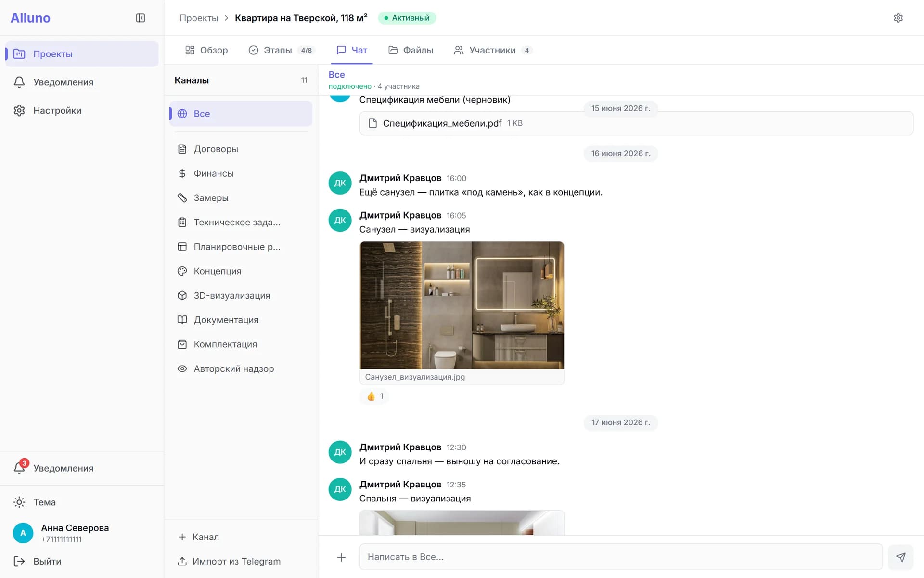This screenshot has width=924, height=578.
Task: Select the Чат tab
Action: point(352,50)
